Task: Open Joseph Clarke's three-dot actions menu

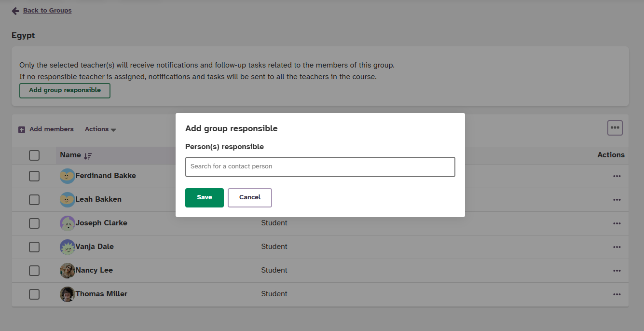Action: click(617, 223)
